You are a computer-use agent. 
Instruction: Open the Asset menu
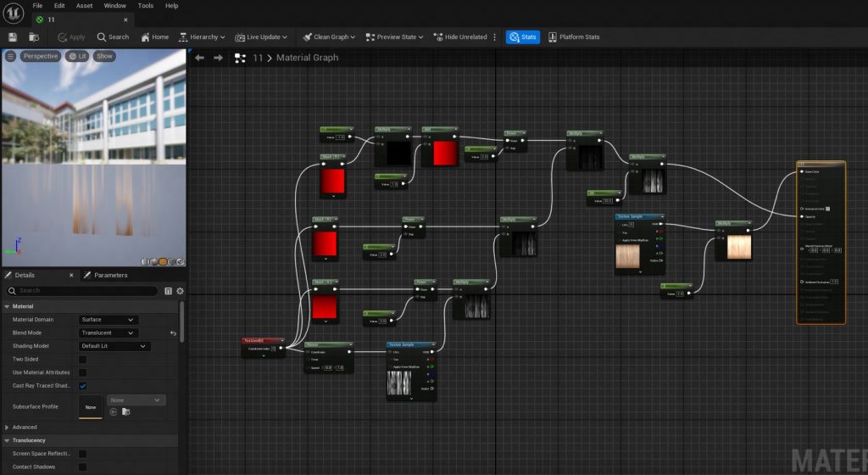coord(85,6)
